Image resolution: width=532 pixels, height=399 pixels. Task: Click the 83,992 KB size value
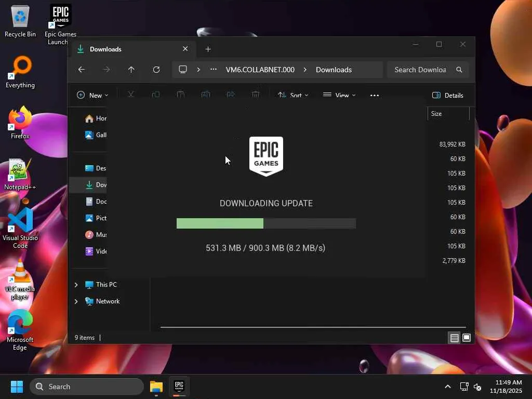pos(453,144)
